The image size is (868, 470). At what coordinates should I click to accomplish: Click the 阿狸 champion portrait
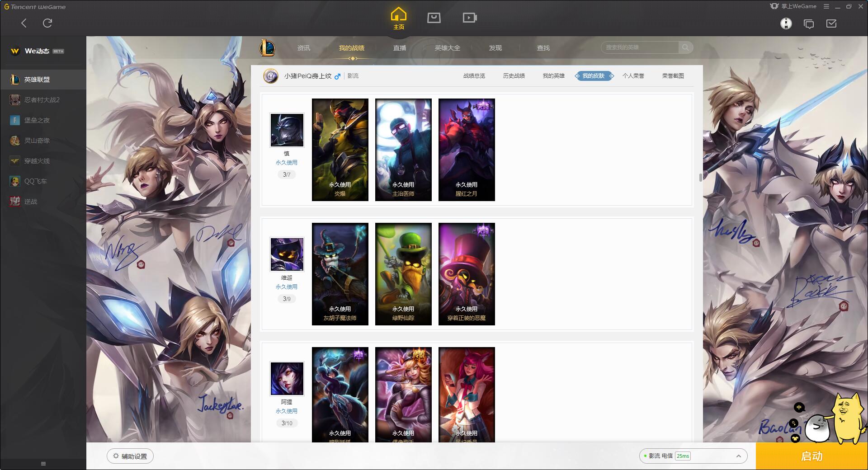click(287, 379)
